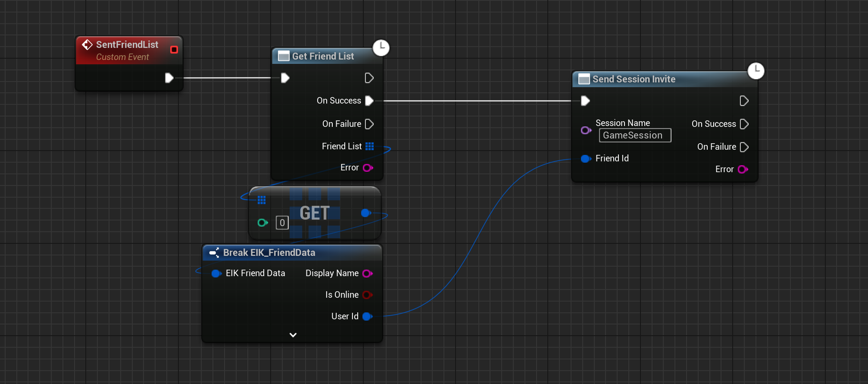Screen dimensions: 868x384
Task: Click the latent clock icon on Send Session Invite
Action: 756,71
